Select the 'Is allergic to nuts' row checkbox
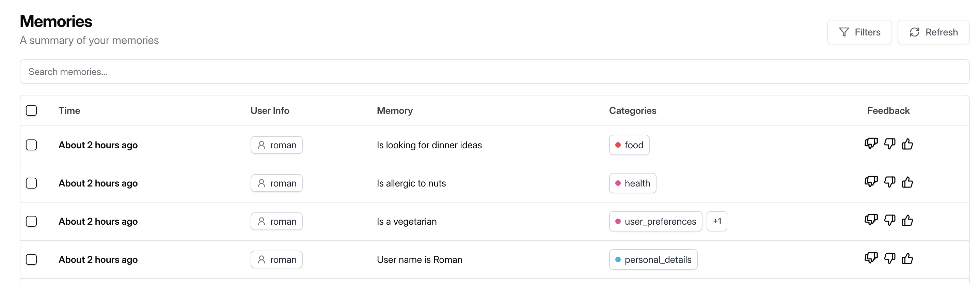This screenshot has height=283, width=980. tap(31, 183)
